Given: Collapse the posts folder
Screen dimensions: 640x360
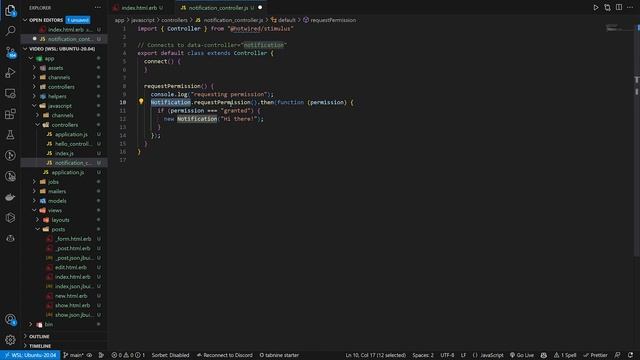Looking at the screenshot, I should (x=38, y=229).
